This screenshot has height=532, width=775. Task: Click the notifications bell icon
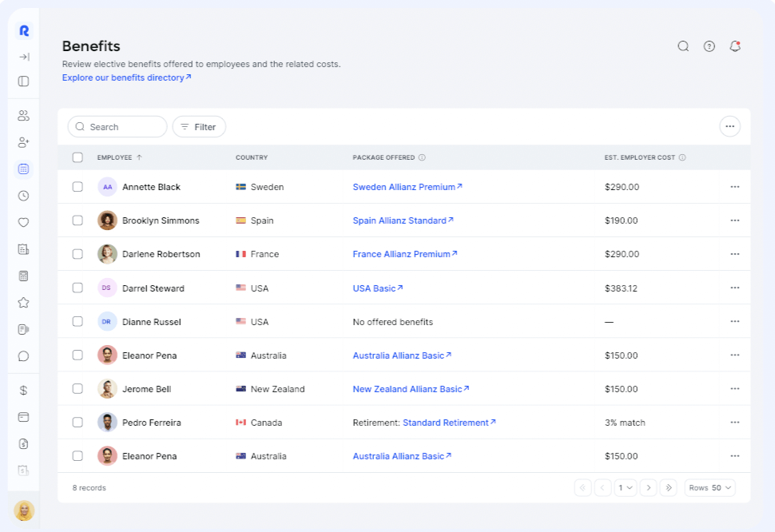click(734, 46)
